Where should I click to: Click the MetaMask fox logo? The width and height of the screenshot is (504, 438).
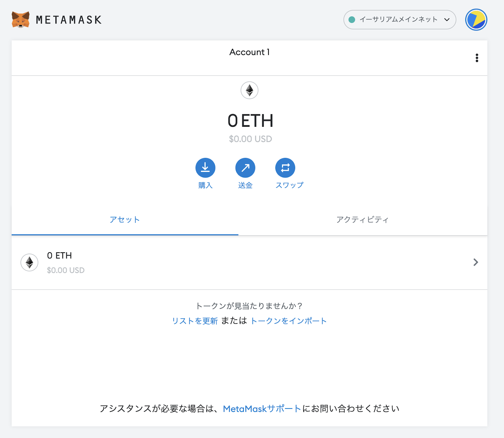tap(21, 20)
